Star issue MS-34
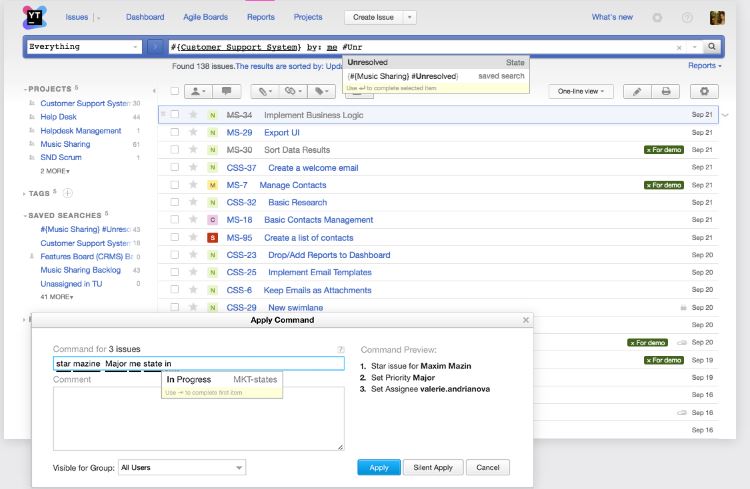Viewport: 750px width, 489px height. tap(193, 115)
